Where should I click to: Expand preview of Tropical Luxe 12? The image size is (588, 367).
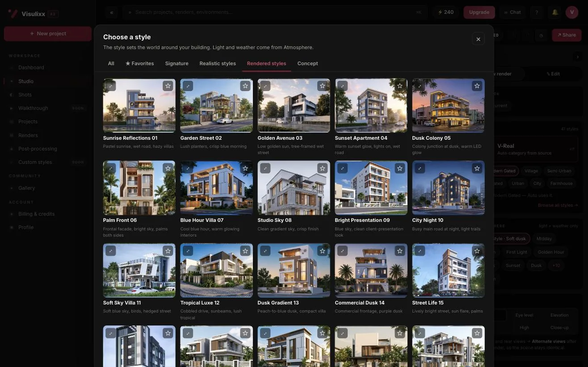(x=188, y=251)
